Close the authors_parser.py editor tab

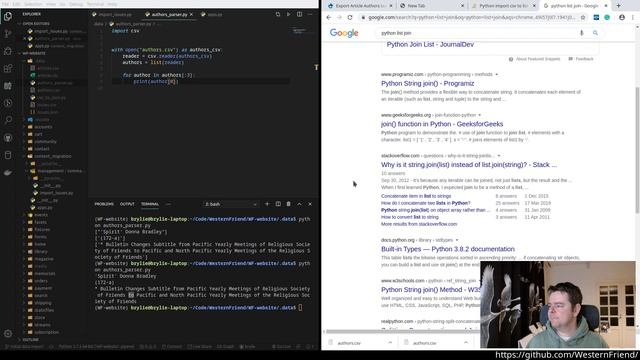pos(191,14)
